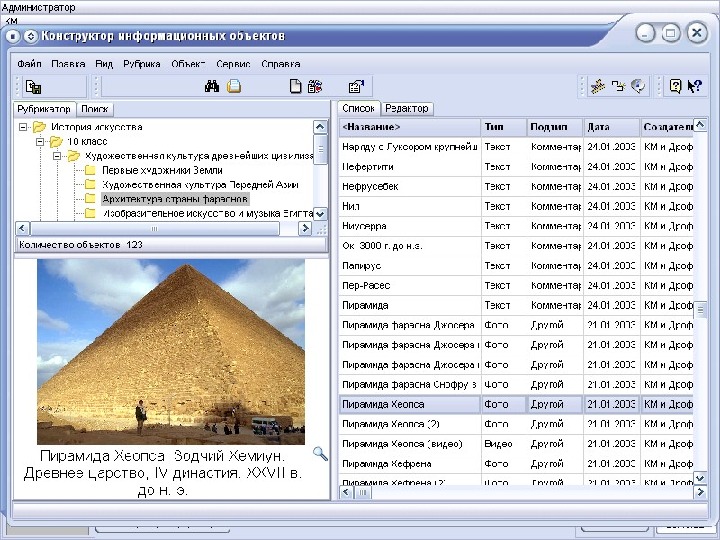Screen dimensions: 720x540
Task: Click the first toolbar icon under Файл
Action: coord(33,86)
